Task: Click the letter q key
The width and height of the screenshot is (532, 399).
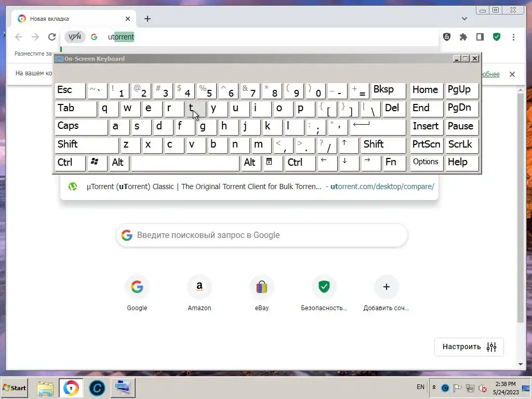Action: click(109, 109)
